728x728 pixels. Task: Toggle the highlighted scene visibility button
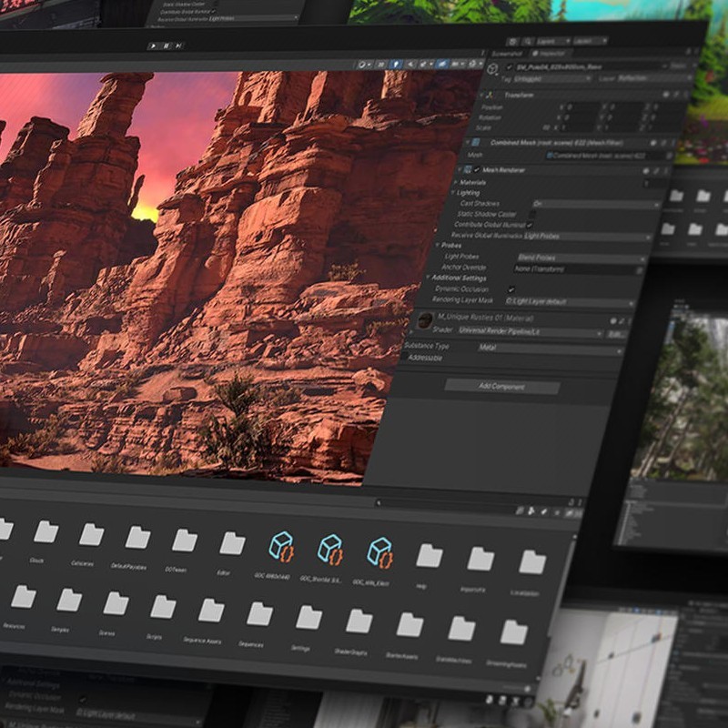click(x=442, y=64)
